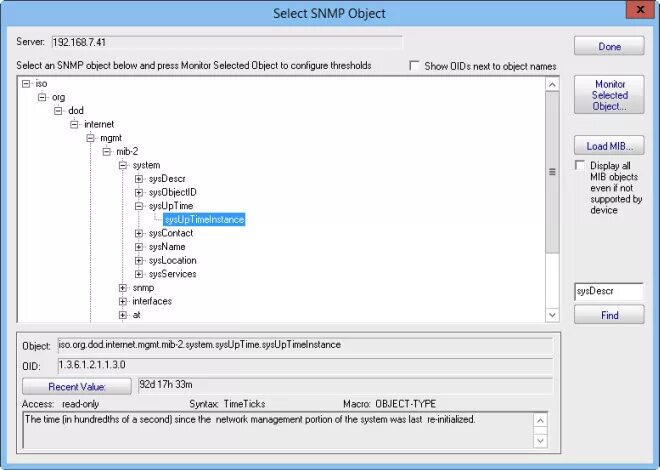Click the Find button

point(609,315)
